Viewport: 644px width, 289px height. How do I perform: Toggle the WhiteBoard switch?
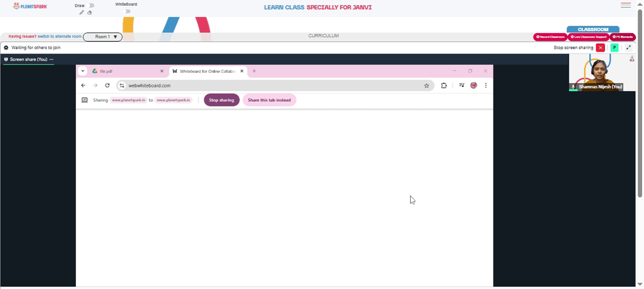point(128,11)
